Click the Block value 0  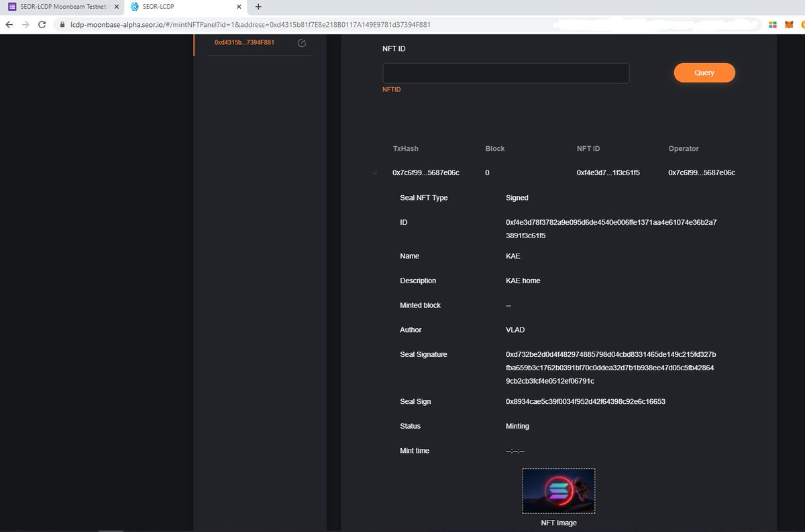coord(488,173)
